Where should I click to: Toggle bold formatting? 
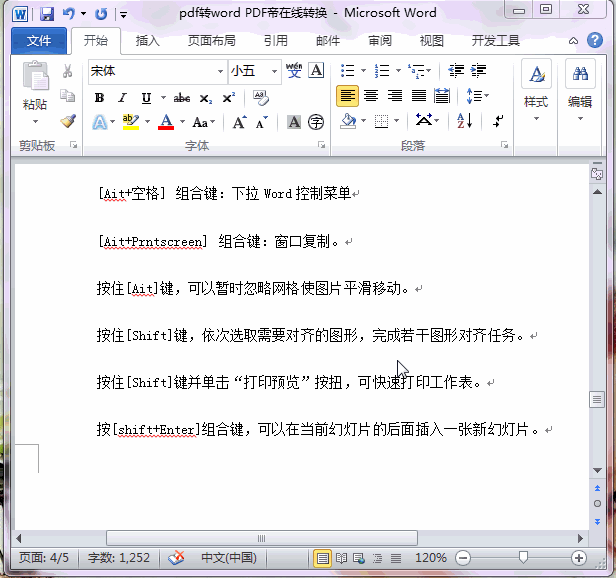(99, 97)
